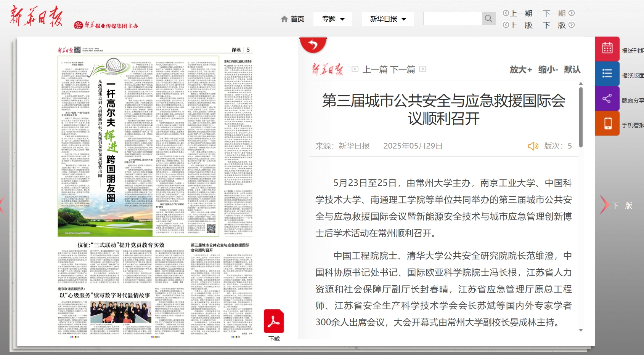Screen dimensions: 644x355
Task: Expand the 新华日报 dropdown menu
Action: point(387,19)
